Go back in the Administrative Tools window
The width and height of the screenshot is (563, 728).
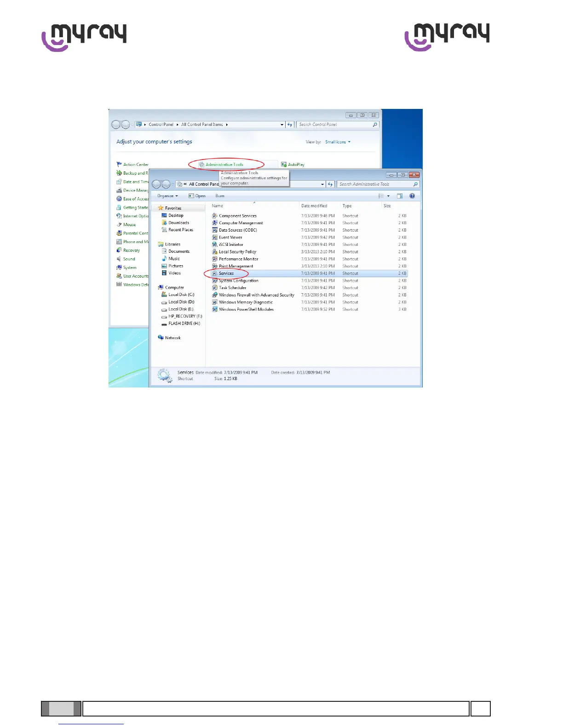(x=156, y=184)
